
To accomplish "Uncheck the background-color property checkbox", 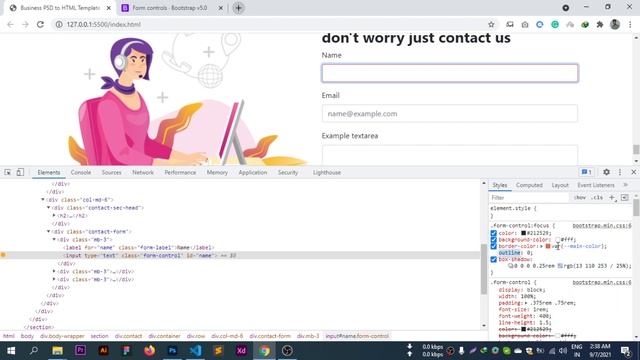I will click(x=493, y=240).
